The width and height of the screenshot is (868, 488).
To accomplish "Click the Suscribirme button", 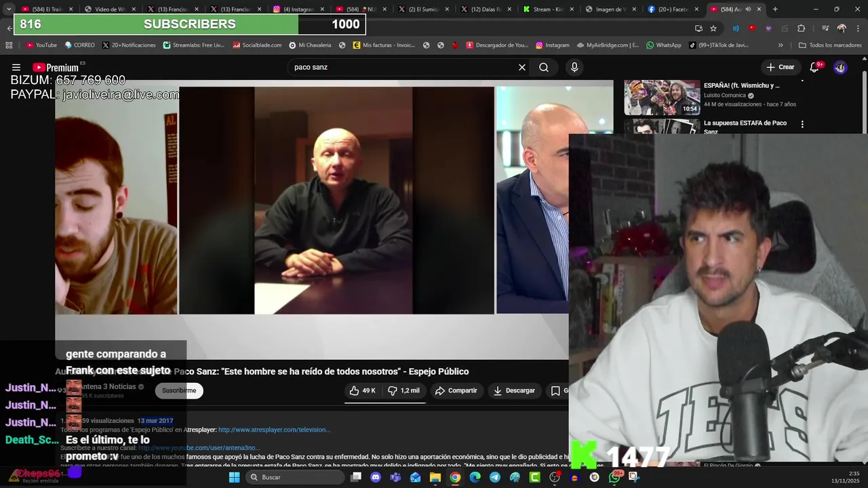I will pyautogui.click(x=179, y=390).
